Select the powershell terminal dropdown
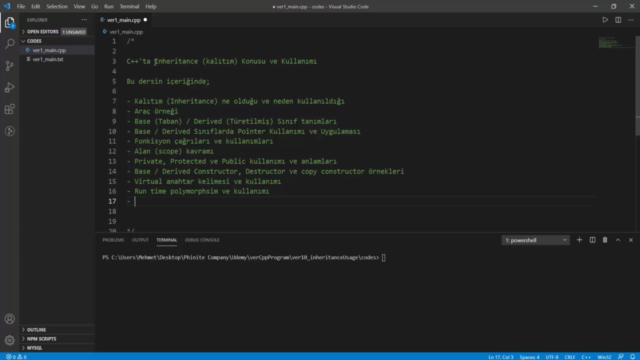The image size is (640, 360). (536, 240)
